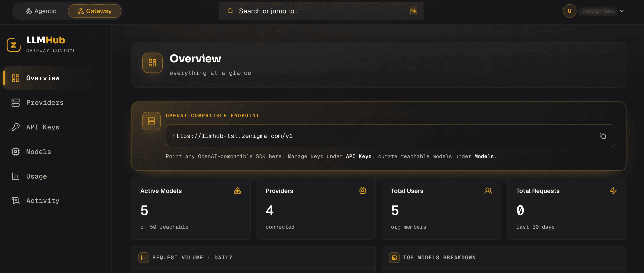This screenshot has width=644, height=273.
Task: Follow the Models link in endpoint note
Action: (x=484, y=156)
